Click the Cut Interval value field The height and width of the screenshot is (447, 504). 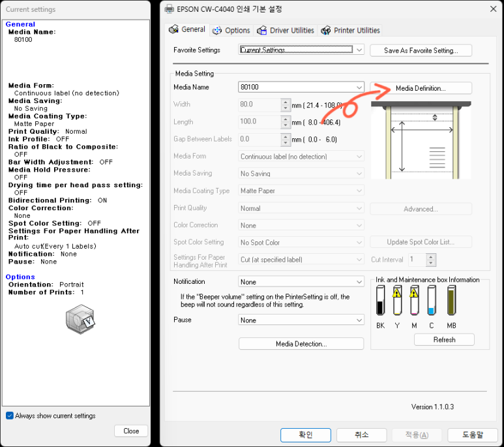coord(417,259)
